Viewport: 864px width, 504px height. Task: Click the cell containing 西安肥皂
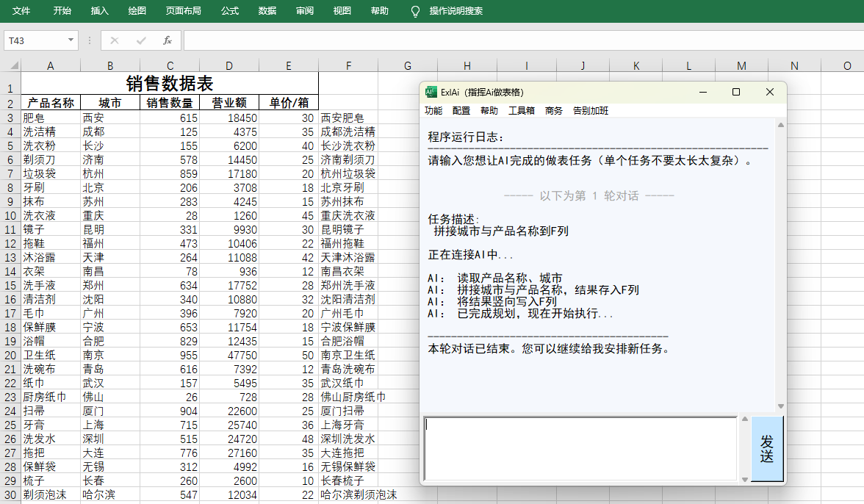pyautogui.click(x=348, y=118)
